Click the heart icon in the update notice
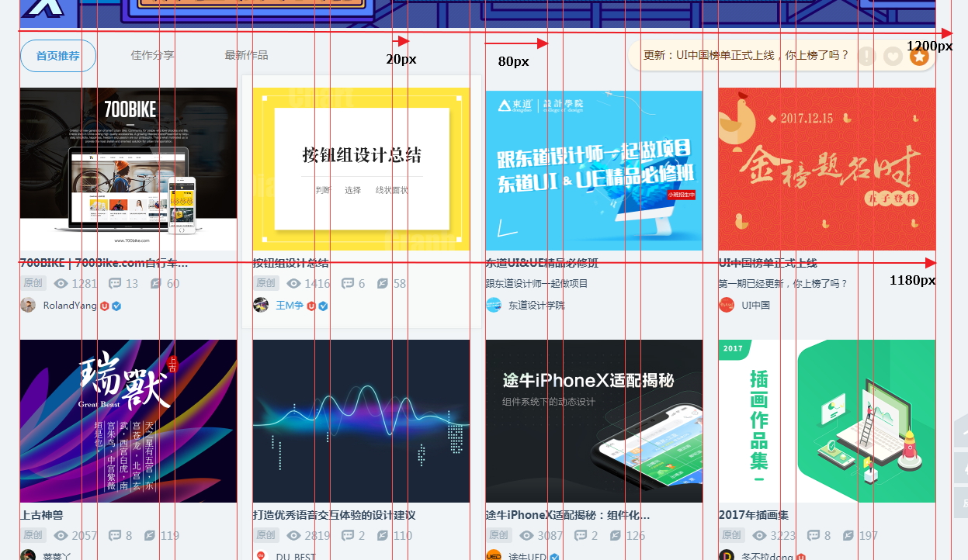The image size is (968, 560). coord(893,56)
